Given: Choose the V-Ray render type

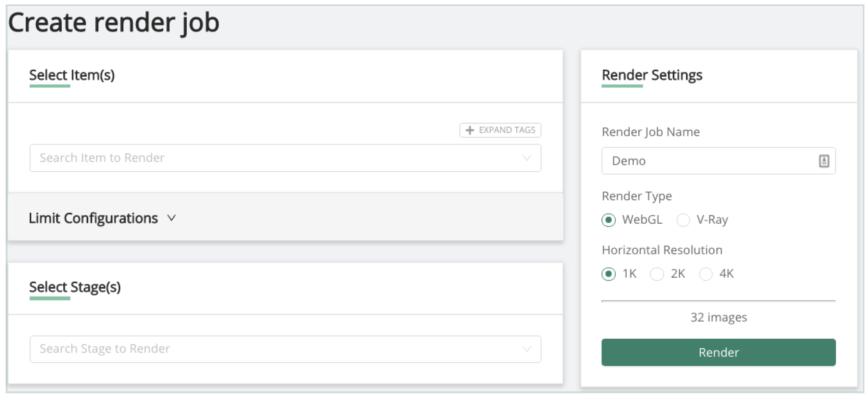Looking at the screenshot, I should [x=683, y=220].
